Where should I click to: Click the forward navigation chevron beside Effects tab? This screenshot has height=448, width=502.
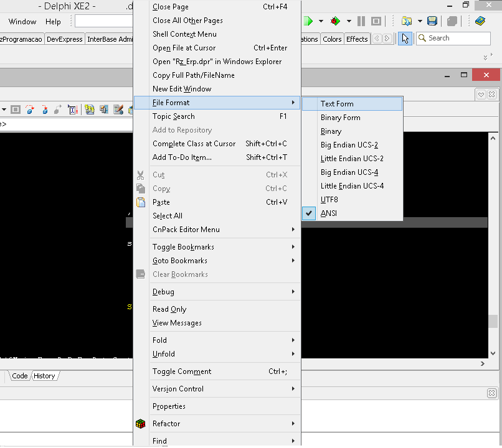coord(387,38)
